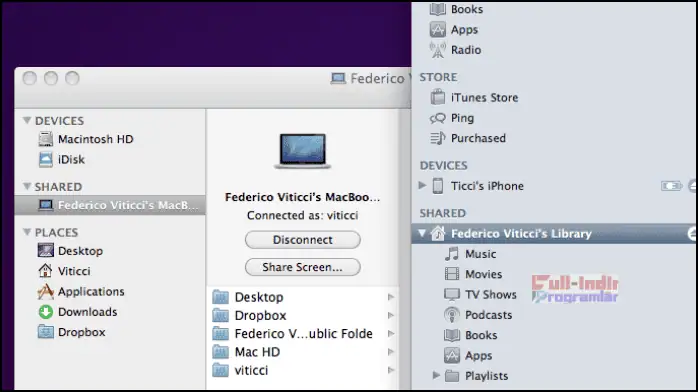This screenshot has height=392, width=698.
Task: Select TV Shows label in shared library
Action: [491, 295]
